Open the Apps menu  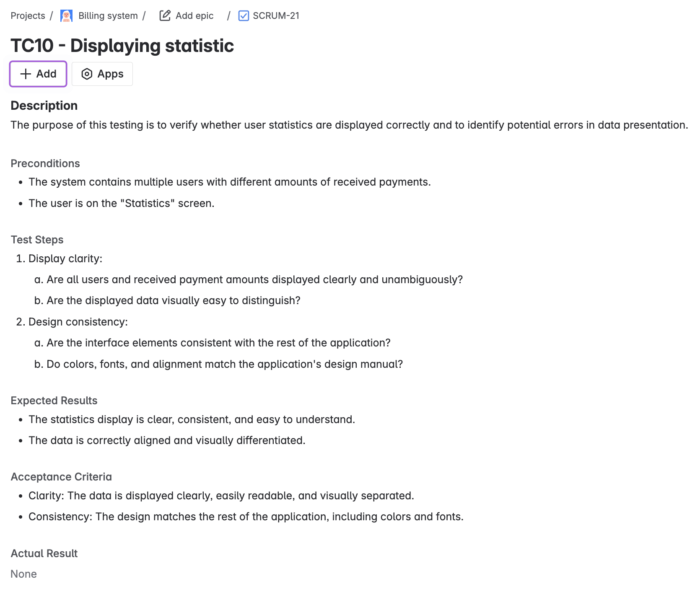(x=102, y=74)
